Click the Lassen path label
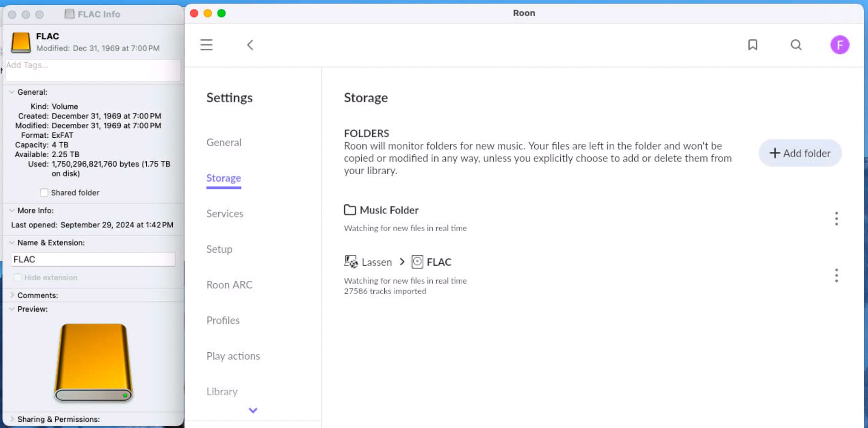This screenshot has height=428, width=868. (377, 262)
